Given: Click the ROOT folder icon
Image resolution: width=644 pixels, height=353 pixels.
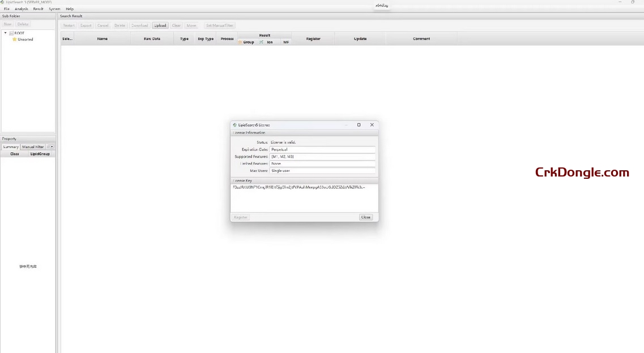Looking at the screenshot, I should 12,33.
